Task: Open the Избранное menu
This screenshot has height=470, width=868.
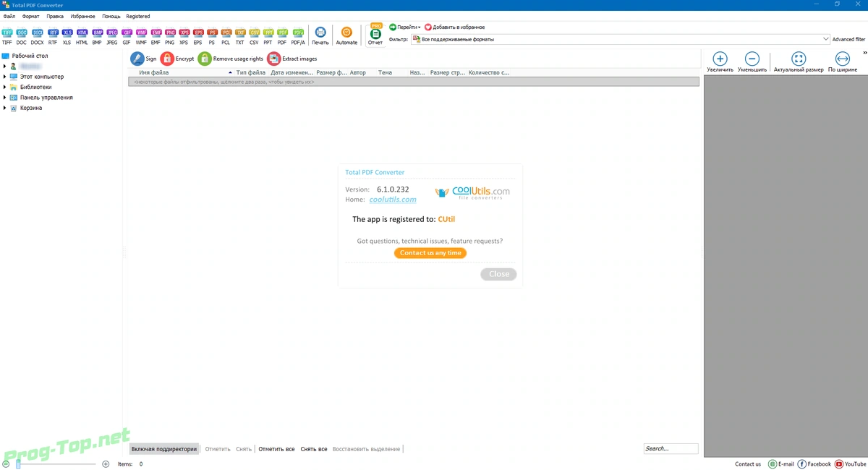Action: point(82,16)
